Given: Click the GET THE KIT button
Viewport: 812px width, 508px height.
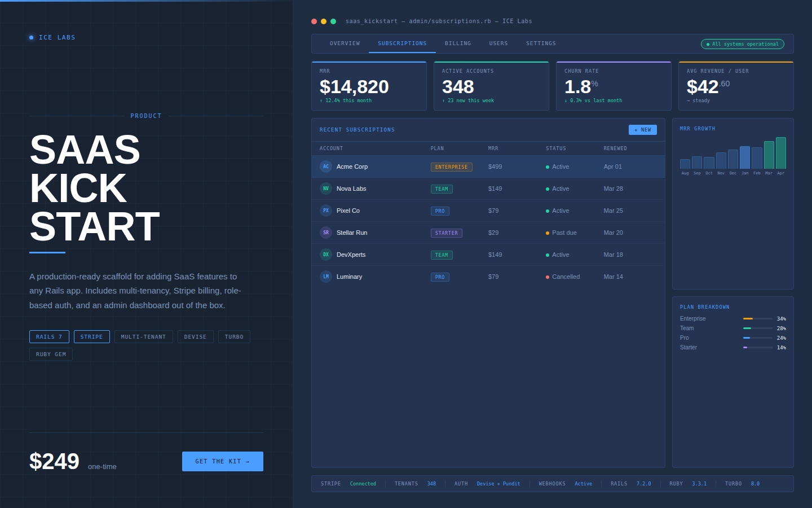Looking at the screenshot, I should point(222,461).
